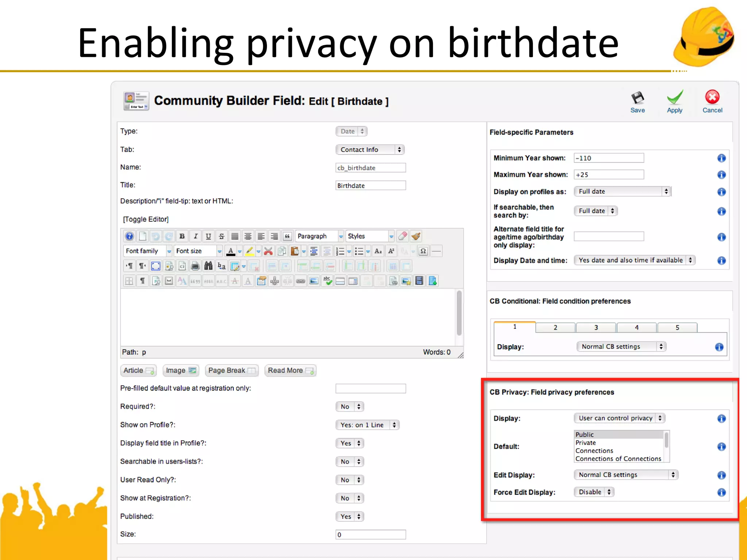Toggle align right in editor
The image size is (747, 560).
coord(274,236)
